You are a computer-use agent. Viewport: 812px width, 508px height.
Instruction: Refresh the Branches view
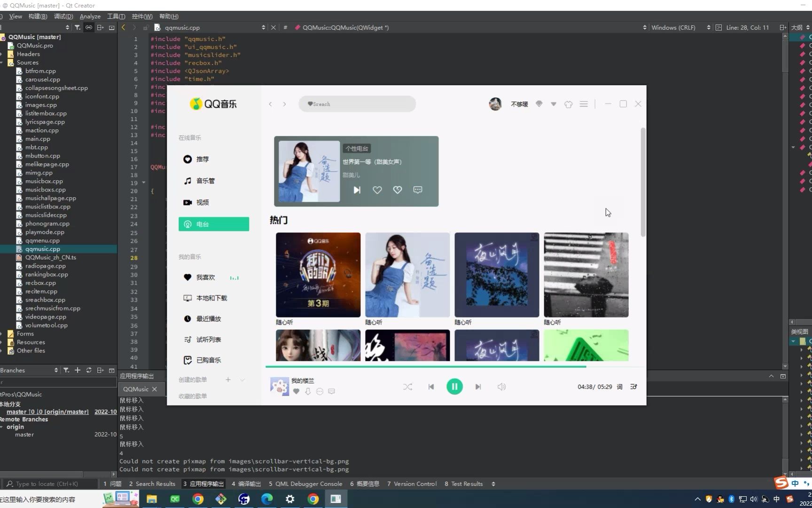click(x=89, y=370)
